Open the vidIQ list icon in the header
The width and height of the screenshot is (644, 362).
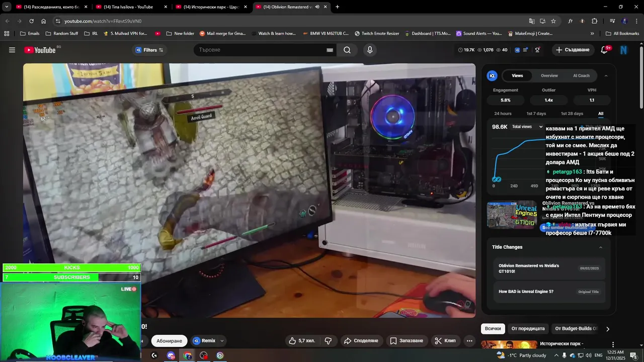(526, 50)
